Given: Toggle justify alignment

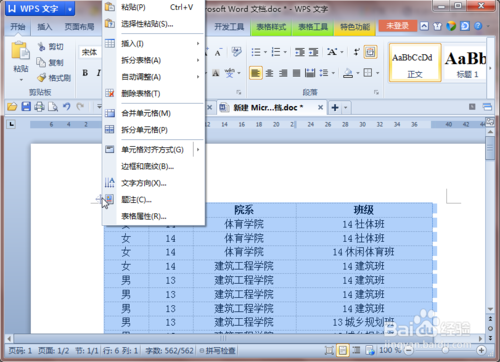Looking at the screenshot, I should click(x=296, y=73).
